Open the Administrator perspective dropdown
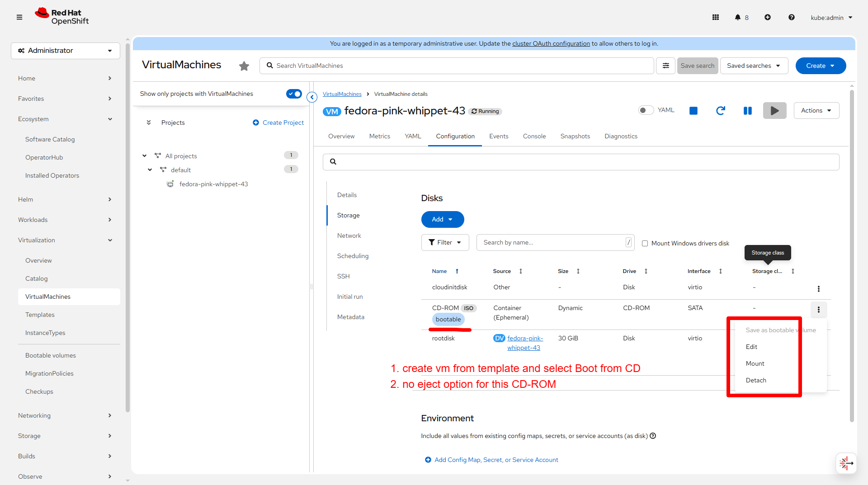 (x=66, y=51)
